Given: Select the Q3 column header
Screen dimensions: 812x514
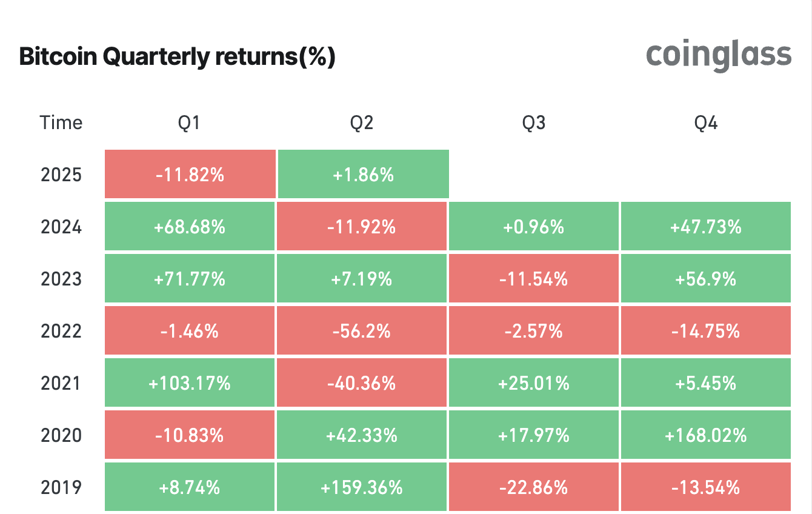Looking at the screenshot, I should click(534, 123).
